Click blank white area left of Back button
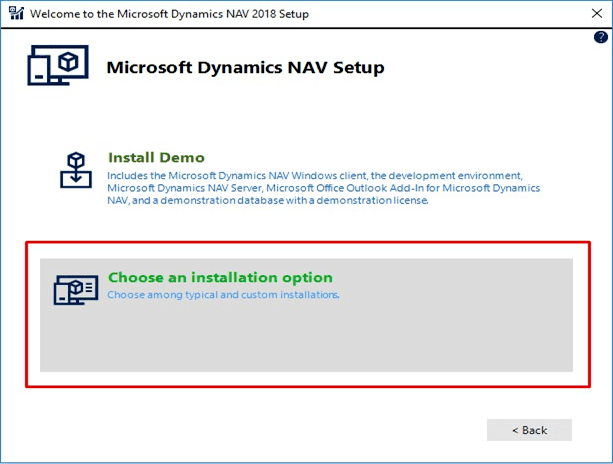 (300, 430)
